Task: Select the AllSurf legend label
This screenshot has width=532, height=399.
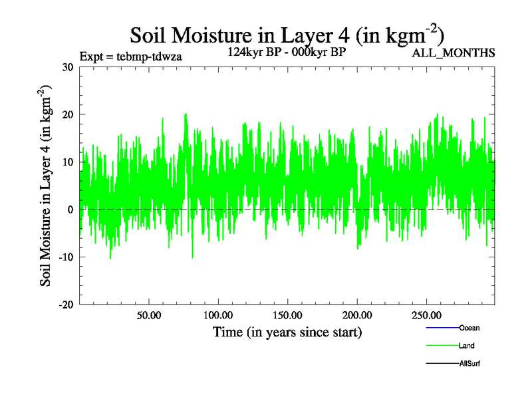Action: coord(469,364)
